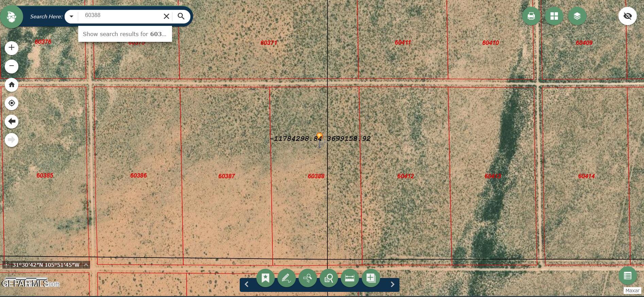This screenshot has width=644, height=297.
Task: Open the Bookmark tool
Action: click(x=266, y=278)
